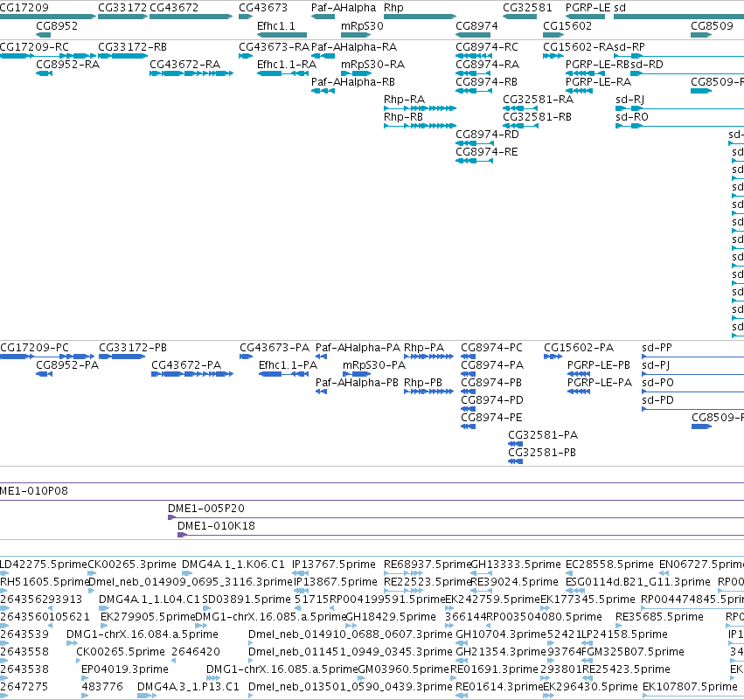Select protein CG8974-PC
This screenshot has width=744, height=700.
(491, 348)
